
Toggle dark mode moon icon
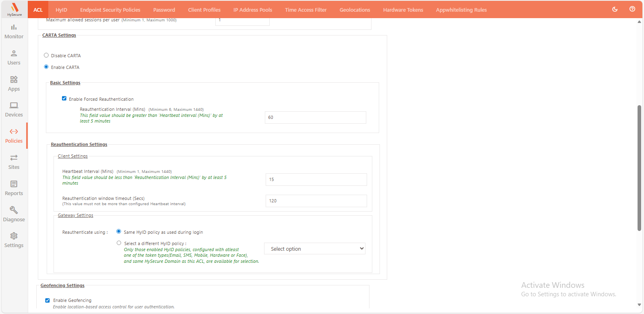pos(615,9)
